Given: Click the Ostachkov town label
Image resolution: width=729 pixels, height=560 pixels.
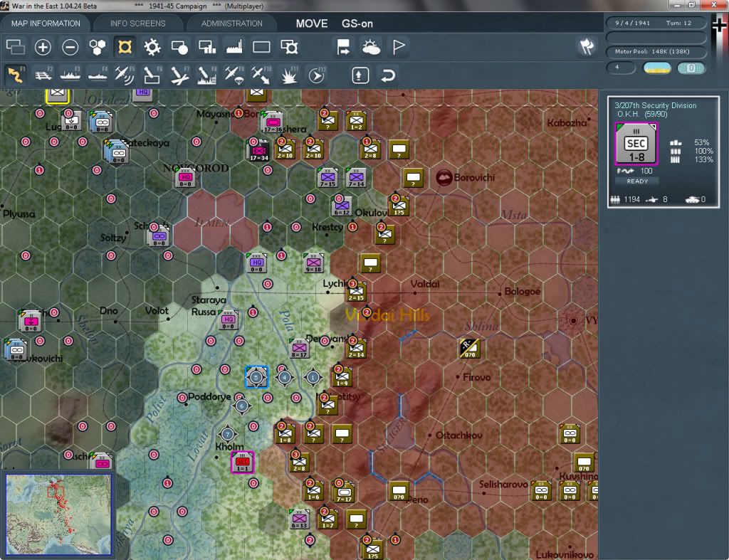Looking at the screenshot, I should [459, 435].
